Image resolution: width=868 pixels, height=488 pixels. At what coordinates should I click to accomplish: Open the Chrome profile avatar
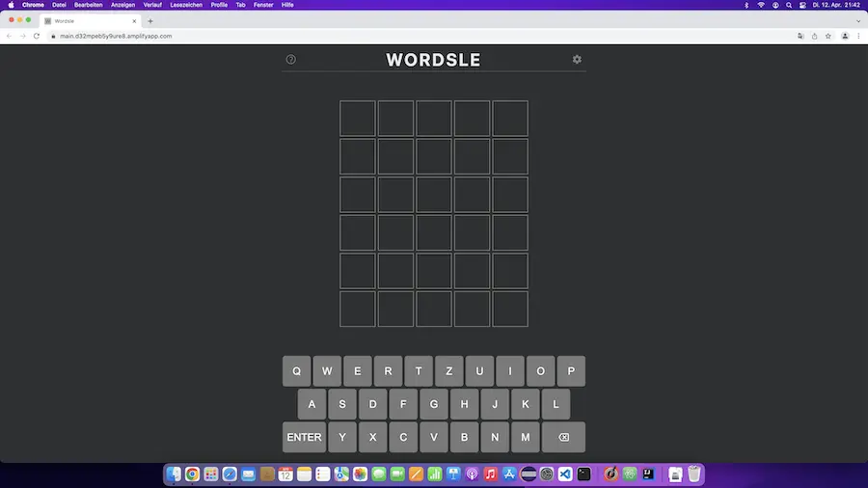point(845,36)
